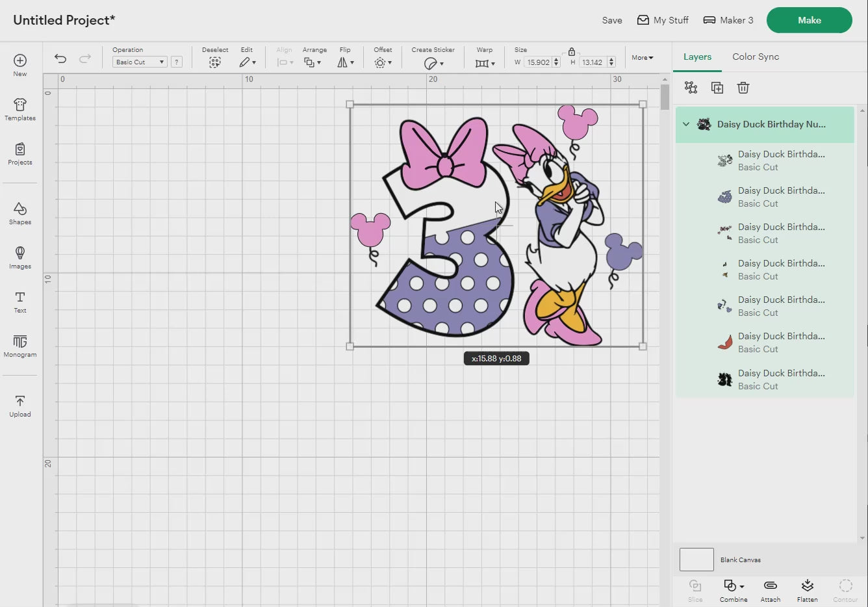This screenshot has height=607, width=868.
Task: Click the width input field
Action: coord(538,62)
